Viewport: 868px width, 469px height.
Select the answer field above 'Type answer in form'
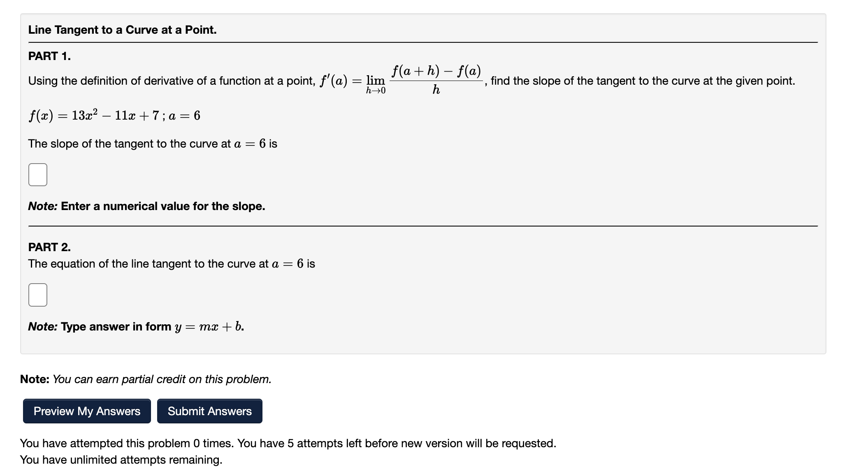(x=38, y=294)
